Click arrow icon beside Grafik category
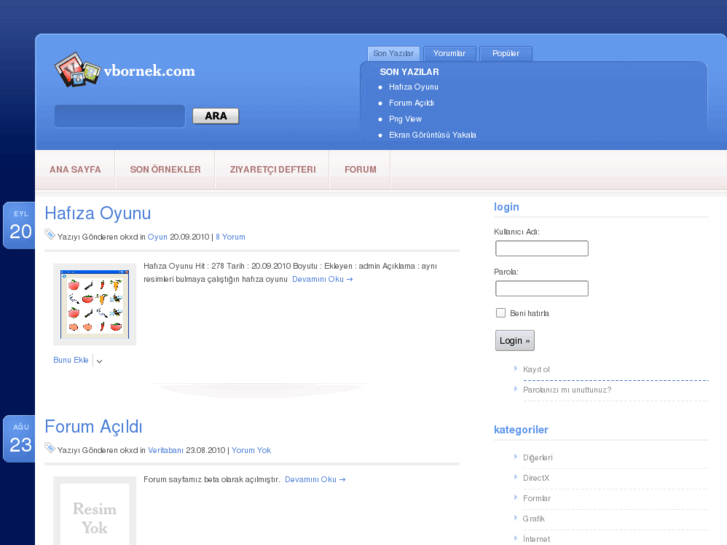 tap(516, 518)
